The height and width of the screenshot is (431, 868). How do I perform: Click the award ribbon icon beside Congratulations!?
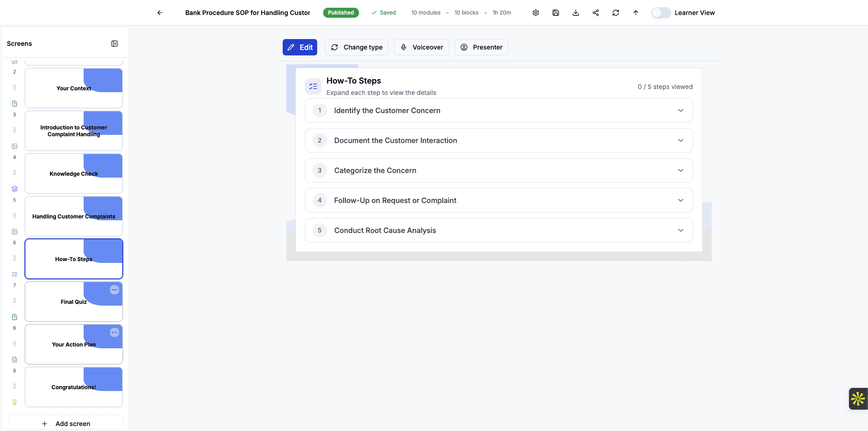15,402
